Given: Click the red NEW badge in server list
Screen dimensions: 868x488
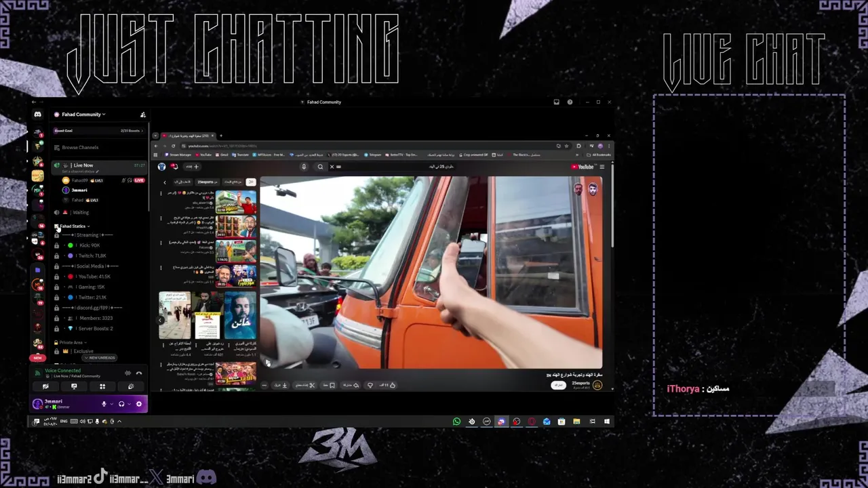Looking at the screenshot, I should pos(37,358).
